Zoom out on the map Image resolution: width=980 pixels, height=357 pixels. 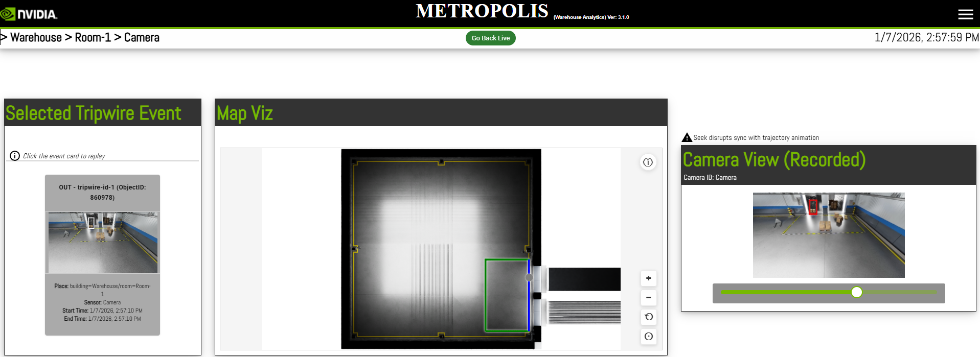pos(648,298)
